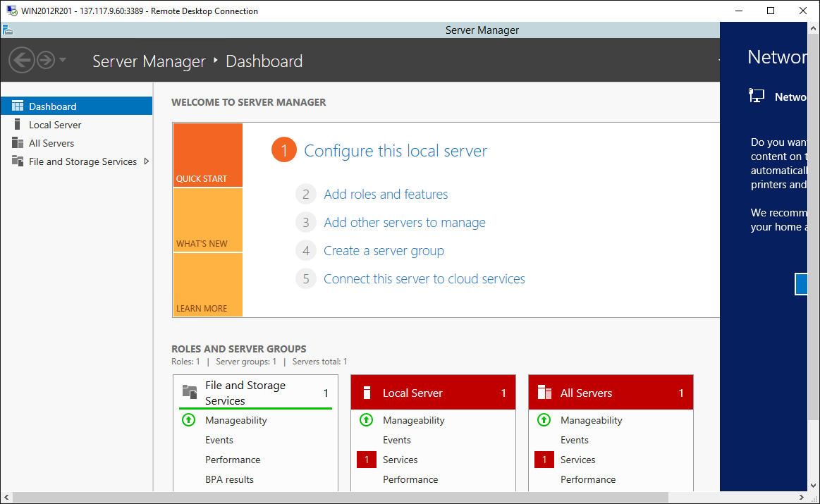Click Configure this local server link
Viewport: 820px width, 504px height.
click(396, 151)
